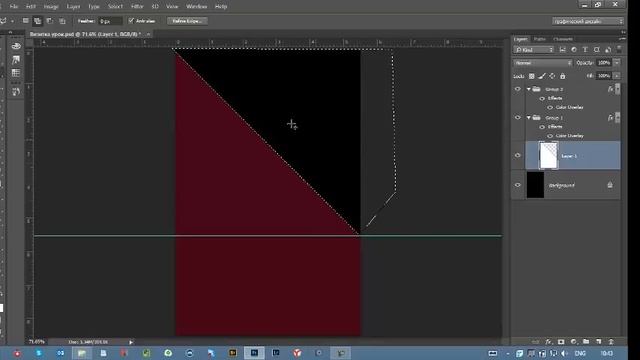Image resolution: width=640 pixels, height=360 pixels.
Task: Collapse Group 1 with its triangle
Action: (x=529, y=118)
